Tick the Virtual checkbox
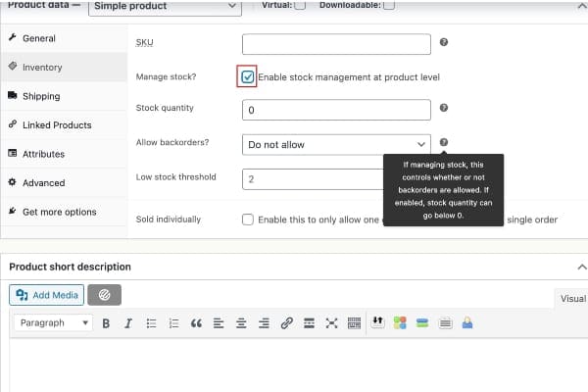 coord(300,6)
